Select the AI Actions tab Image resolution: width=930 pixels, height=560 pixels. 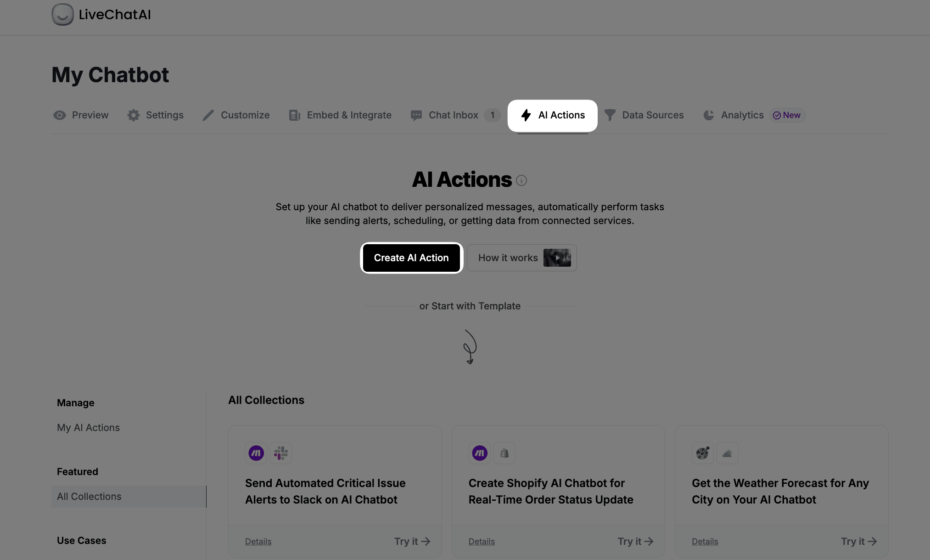tap(552, 114)
